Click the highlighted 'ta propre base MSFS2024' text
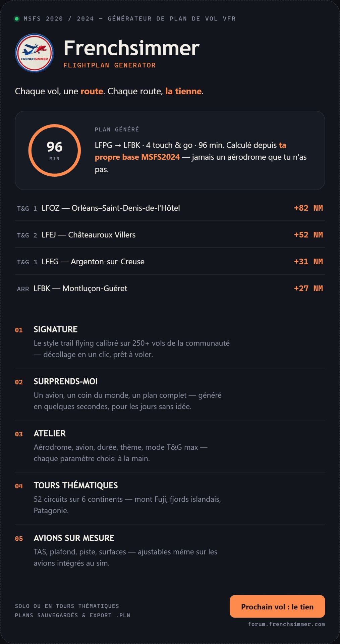340x644 pixels. (137, 157)
